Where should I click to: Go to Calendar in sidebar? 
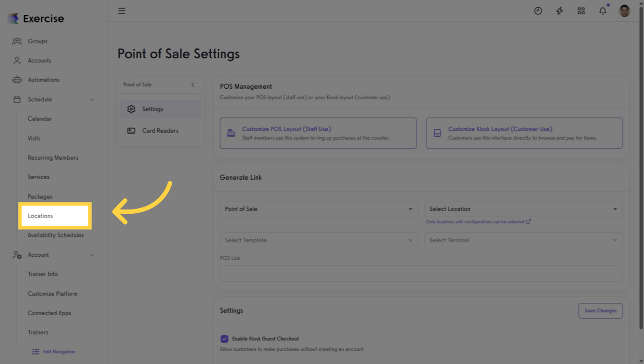[39, 119]
